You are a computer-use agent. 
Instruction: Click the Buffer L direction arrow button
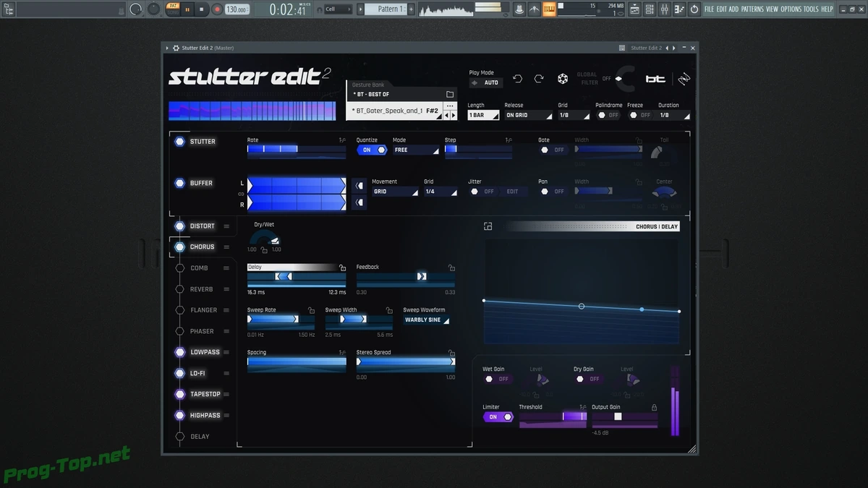359,186
